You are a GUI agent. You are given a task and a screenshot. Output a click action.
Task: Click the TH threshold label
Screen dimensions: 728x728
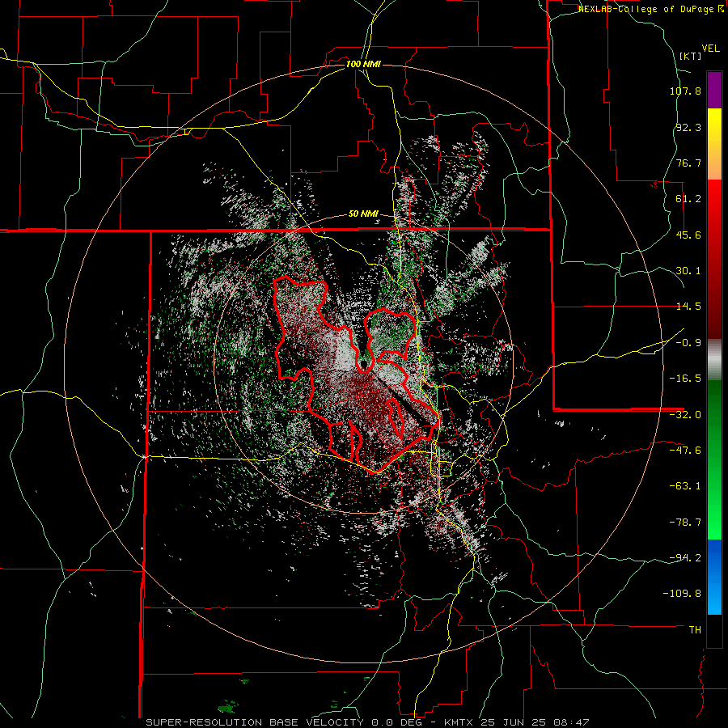[695, 630]
